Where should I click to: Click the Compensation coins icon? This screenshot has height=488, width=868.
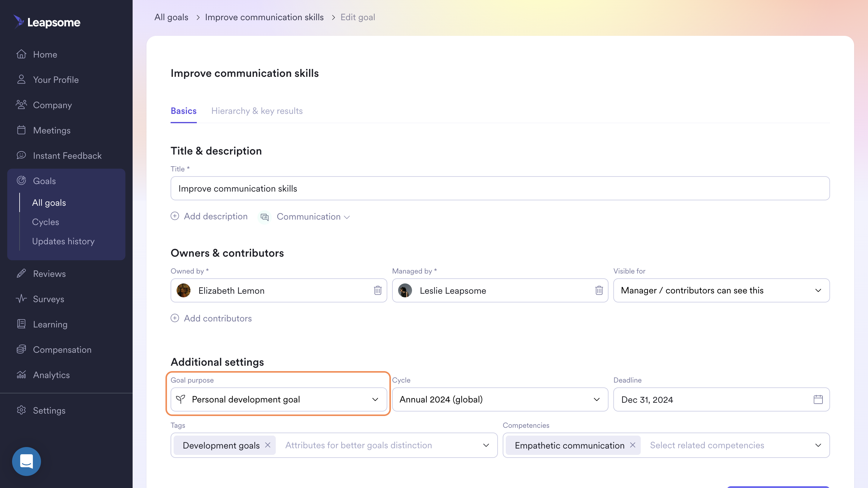[x=21, y=349]
